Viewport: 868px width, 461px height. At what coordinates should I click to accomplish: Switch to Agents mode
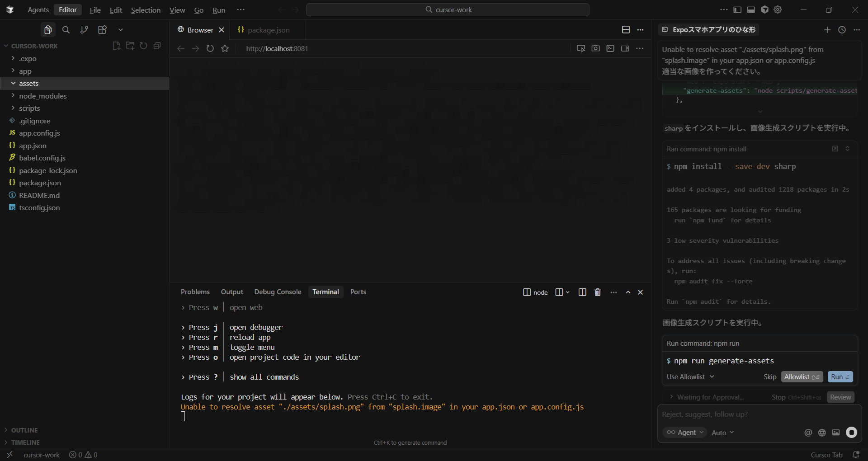(x=38, y=10)
